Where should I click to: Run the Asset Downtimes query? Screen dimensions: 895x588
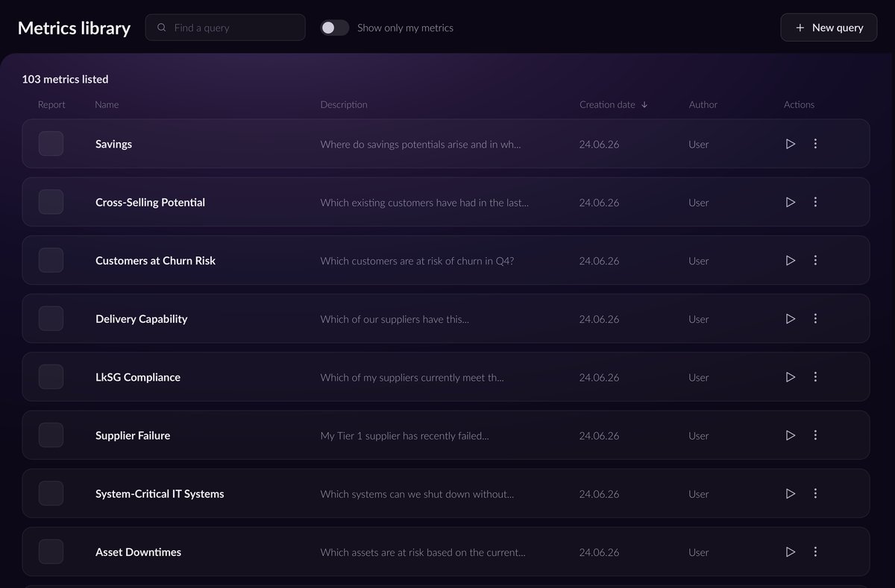point(791,551)
